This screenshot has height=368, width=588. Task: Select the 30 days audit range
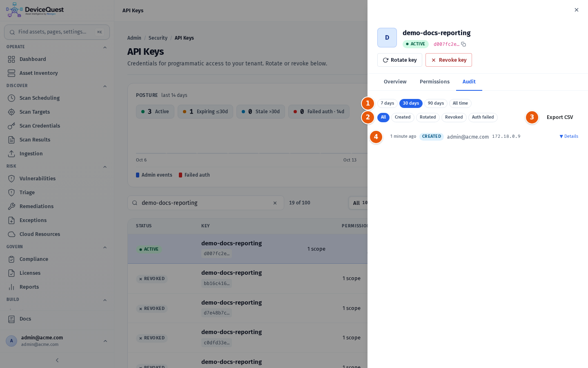pos(411,103)
